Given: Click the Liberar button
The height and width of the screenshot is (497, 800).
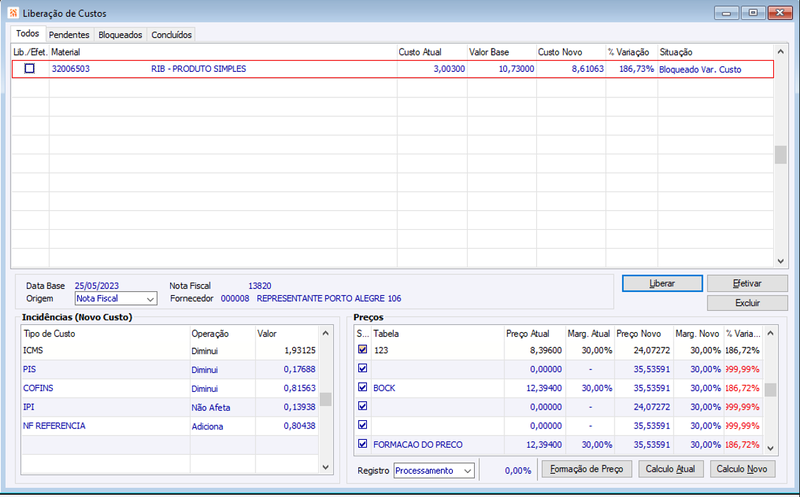Looking at the screenshot, I should tap(662, 283).
